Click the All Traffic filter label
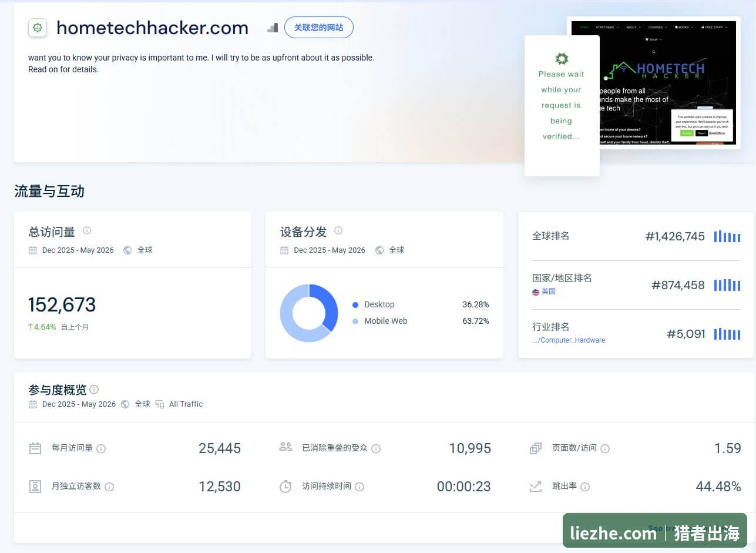Viewport: 756px width, 553px height. coord(186,404)
